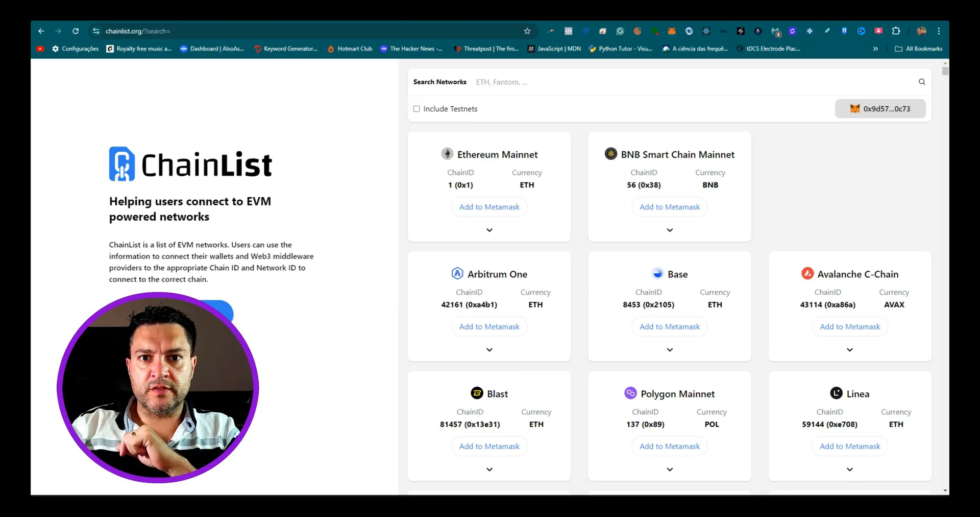Open the Configurações bookmark
Image resolution: width=980 pixels, height=517 pixels.
click(76, 49)
